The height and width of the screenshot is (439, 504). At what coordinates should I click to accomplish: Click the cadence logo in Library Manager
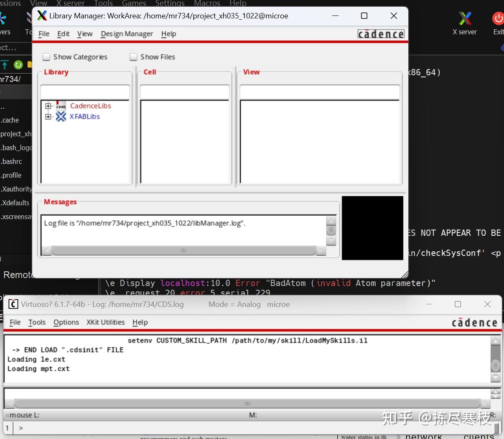click(381, 34)
